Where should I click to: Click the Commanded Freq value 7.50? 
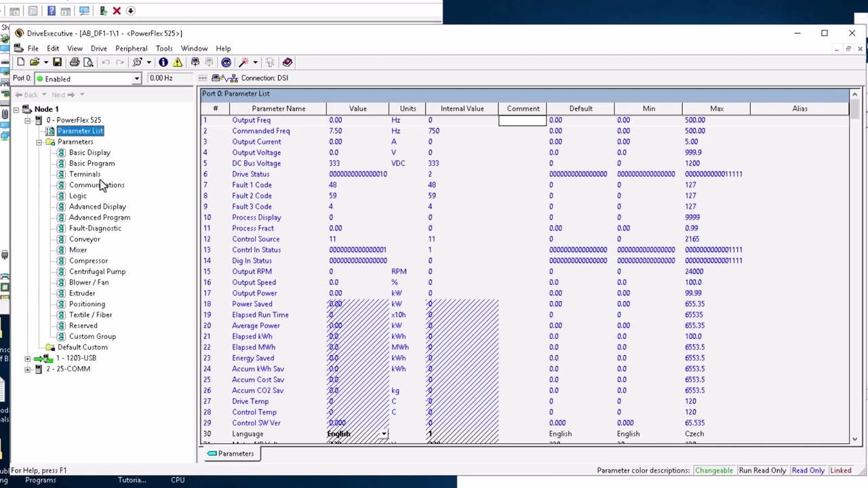point(336,131)
